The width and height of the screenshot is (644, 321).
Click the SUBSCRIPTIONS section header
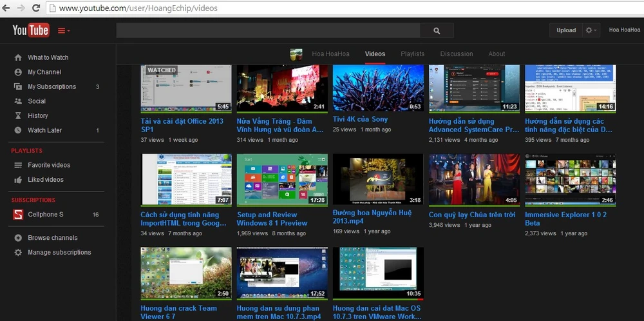(33, 200)
